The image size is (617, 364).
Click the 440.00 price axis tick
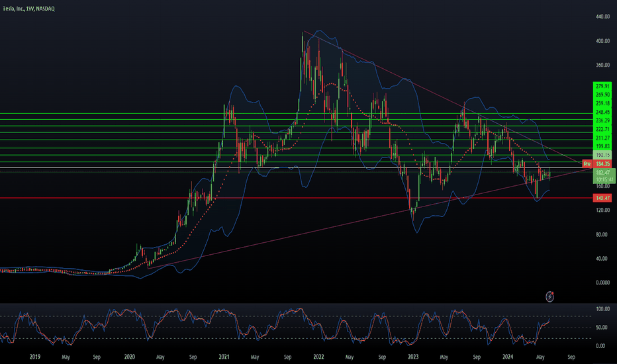(x=602, y=17)
